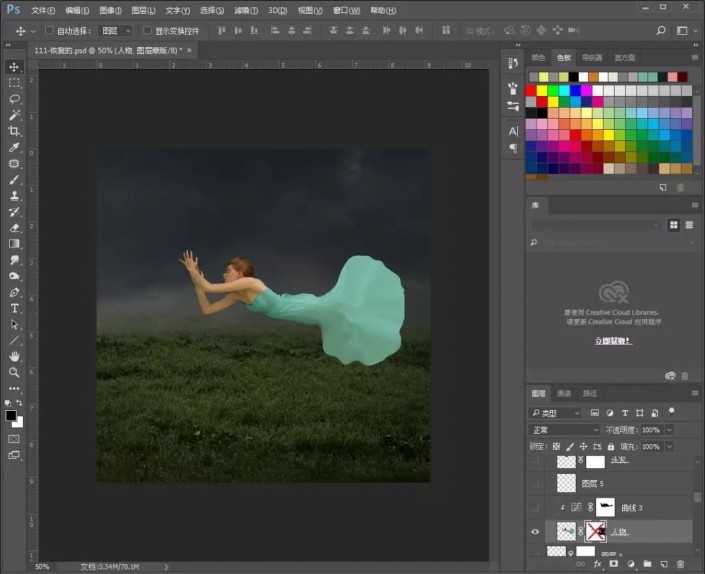Viewport: 705px width, 574px height.
Task: Open the blend mode 正常 dropdown
Action: [564, 430]
